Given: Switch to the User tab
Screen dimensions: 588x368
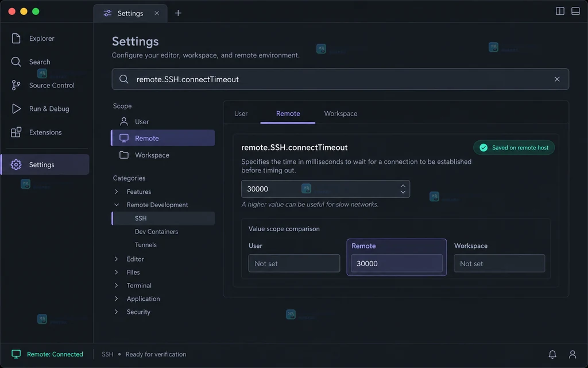Looking at the screenshot, I should click(241, 113).
